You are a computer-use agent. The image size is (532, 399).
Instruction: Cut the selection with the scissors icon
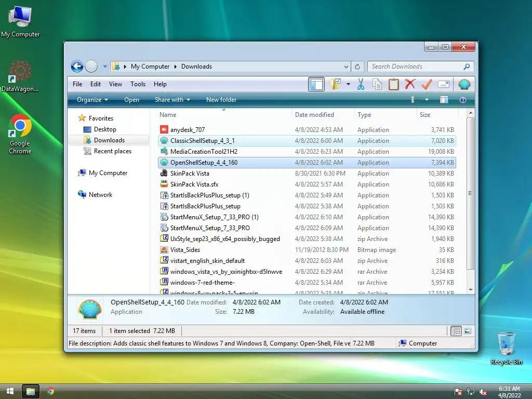click(x=361, y=84)
